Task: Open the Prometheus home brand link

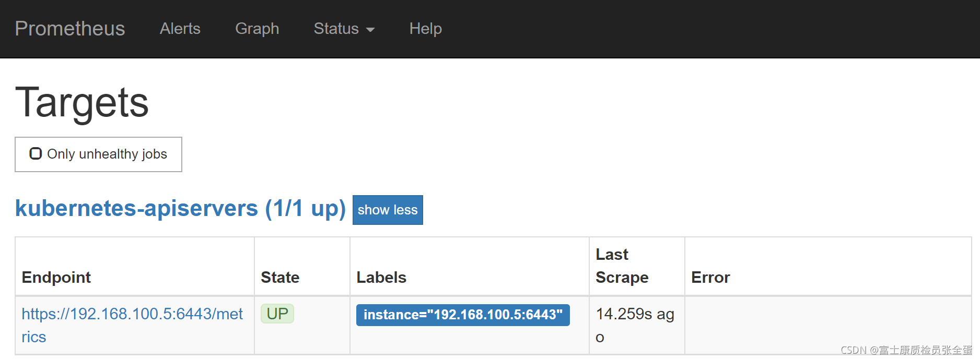Action: pos(70,29)
